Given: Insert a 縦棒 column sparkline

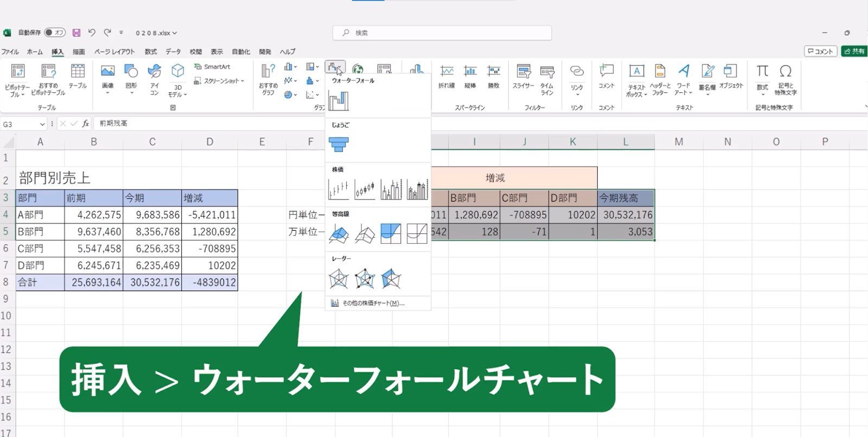Looking at the screenshot, I should point(470,77).
